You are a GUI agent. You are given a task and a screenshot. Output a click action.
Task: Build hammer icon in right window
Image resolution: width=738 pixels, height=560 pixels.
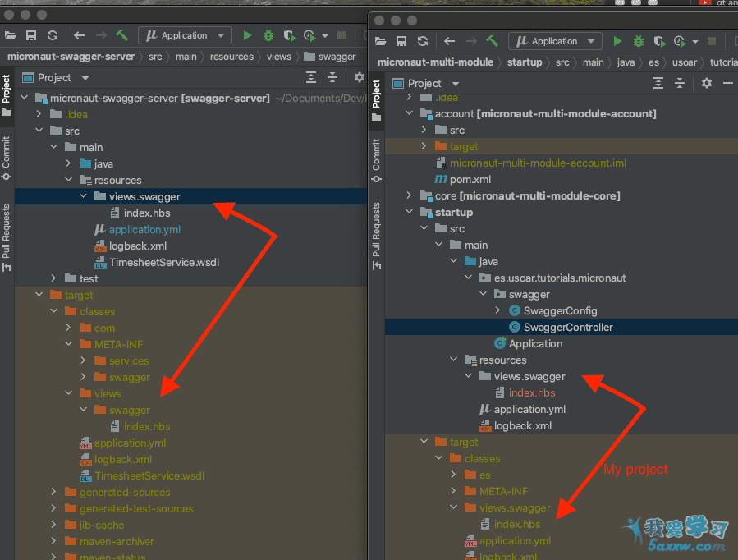pyautogui.click(x=493, y=41)
